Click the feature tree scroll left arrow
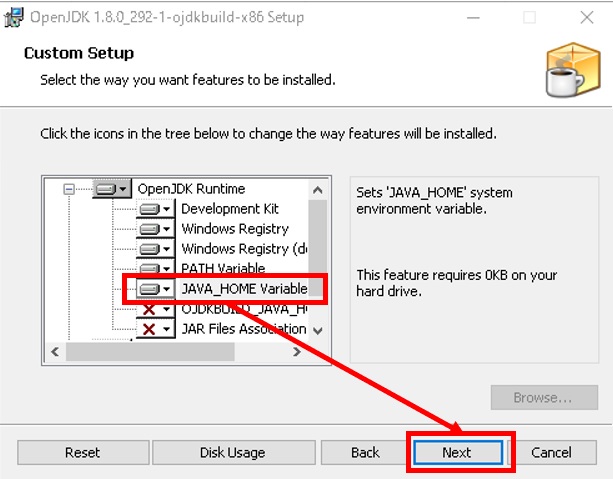 coord(55,352)
